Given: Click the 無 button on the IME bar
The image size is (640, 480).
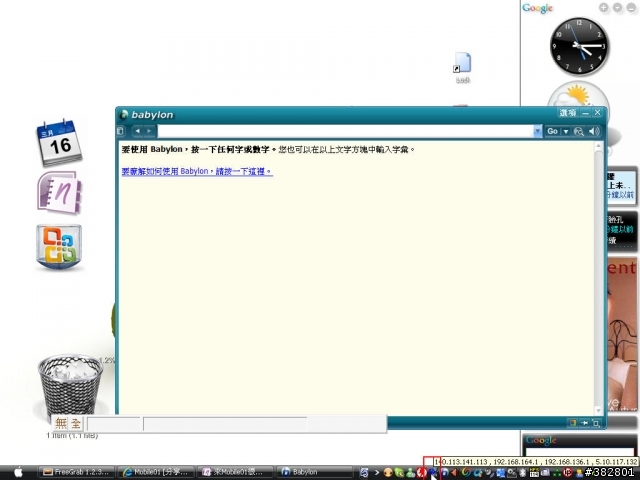Looking at the screenshot, I should 61,423.
